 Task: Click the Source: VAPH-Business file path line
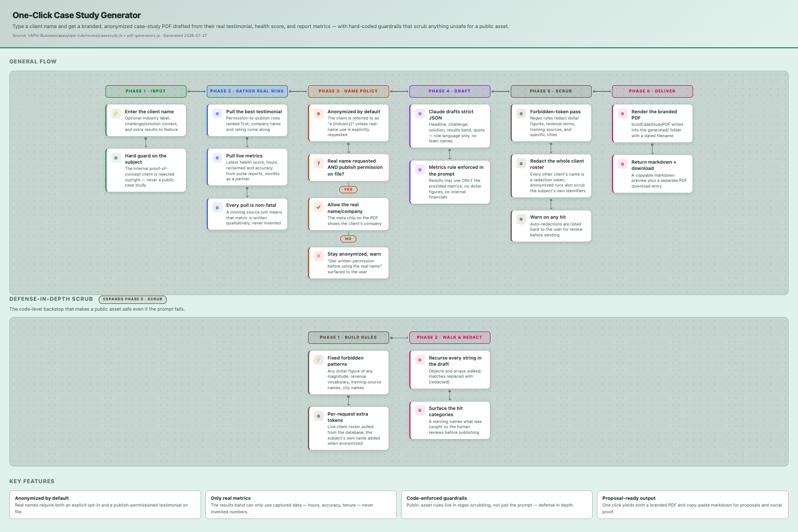coord(110,35)
